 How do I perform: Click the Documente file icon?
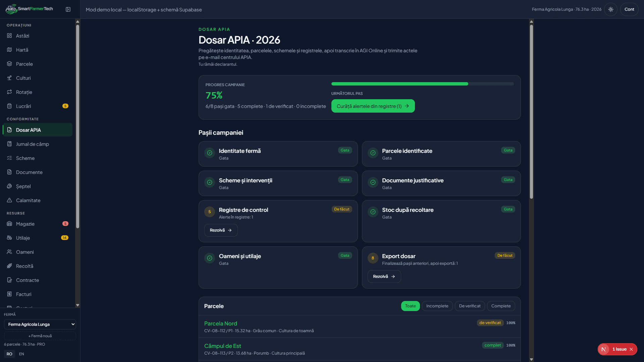coord(9,172)
